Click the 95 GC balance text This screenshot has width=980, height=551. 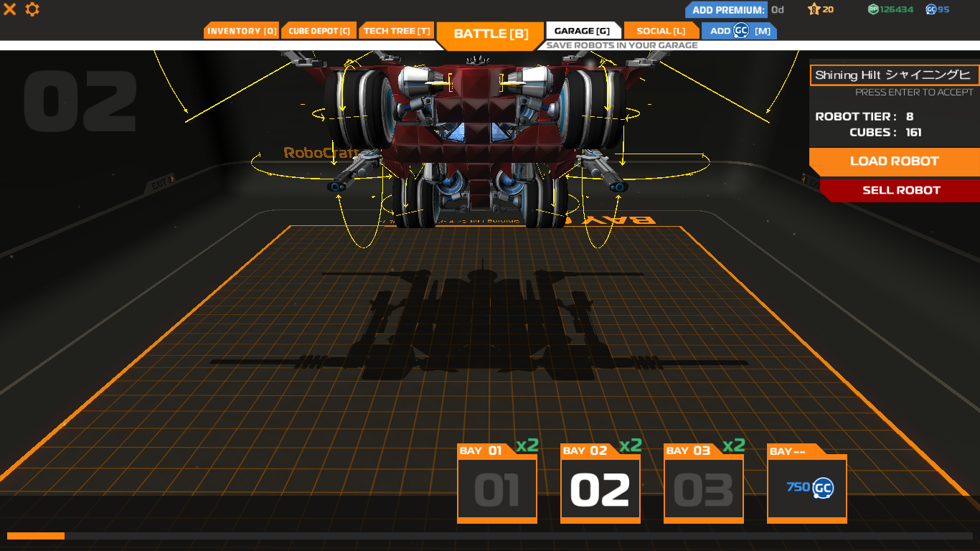tap(943, 9)
